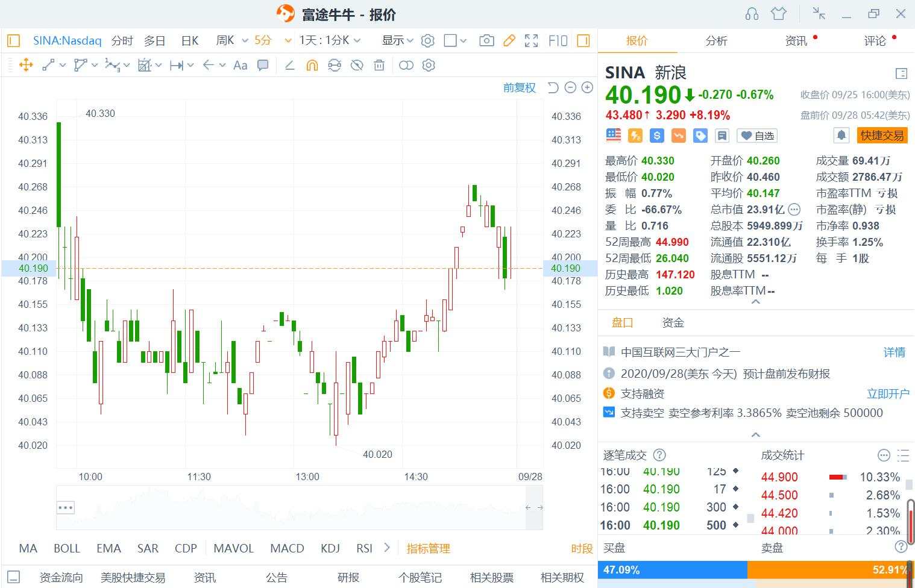The width and height of the screenshot is (915, 588).
Task: Select the Aa text annotation tool
Action: click(240, 65)
